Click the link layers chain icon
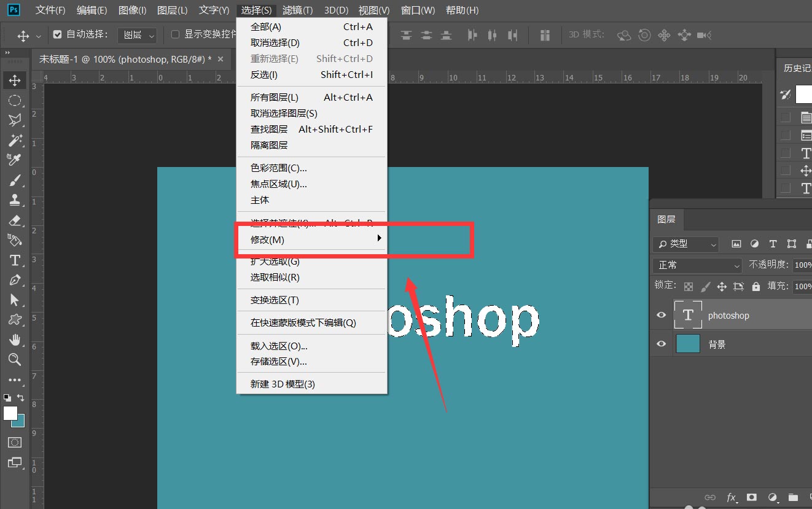 point(710,497)
